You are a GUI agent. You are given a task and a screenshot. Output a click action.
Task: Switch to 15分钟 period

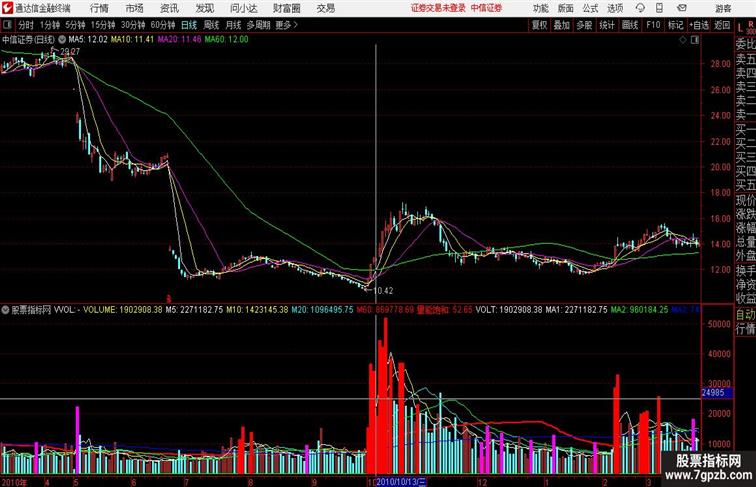[103, 25]
